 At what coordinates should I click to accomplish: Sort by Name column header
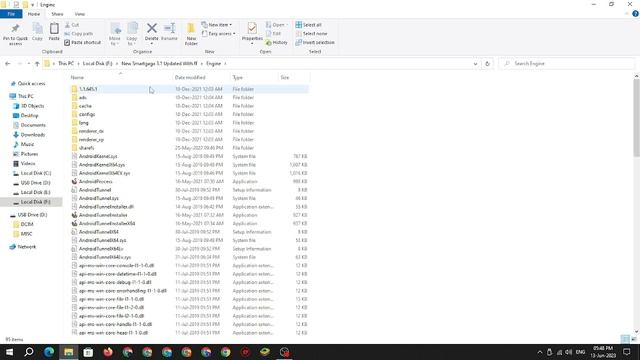point(77,77)
